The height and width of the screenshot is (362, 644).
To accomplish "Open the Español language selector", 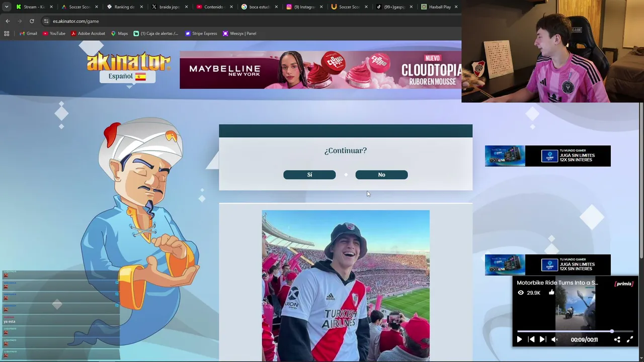I will 127,76.
